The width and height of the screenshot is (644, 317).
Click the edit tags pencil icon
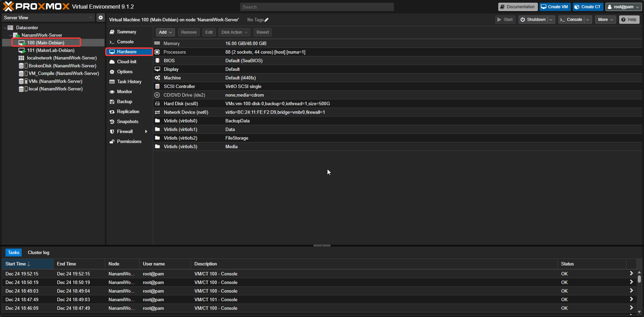(267, 20)
